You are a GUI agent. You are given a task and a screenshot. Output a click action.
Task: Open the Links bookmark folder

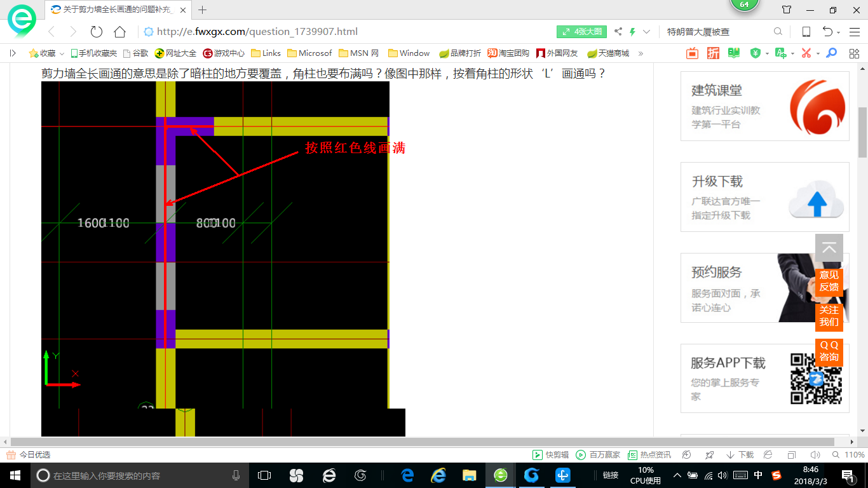pos(266,53)
